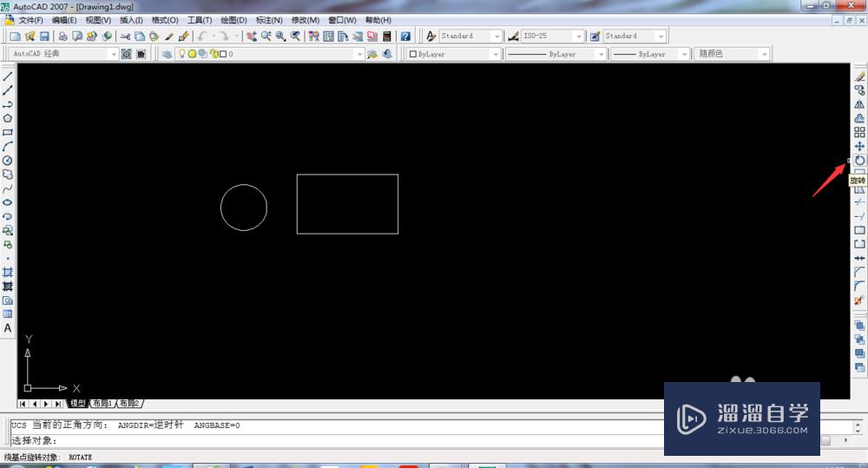This screenshot has height=468, width=868.
Task: Select the Polygon tool
Action: pos(8,118)
